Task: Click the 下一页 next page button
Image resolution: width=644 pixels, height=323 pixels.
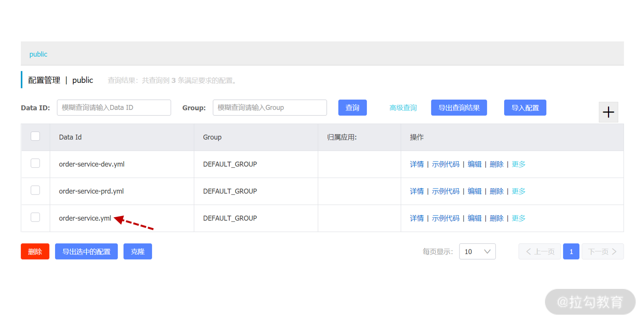Action: coord(603,251)
